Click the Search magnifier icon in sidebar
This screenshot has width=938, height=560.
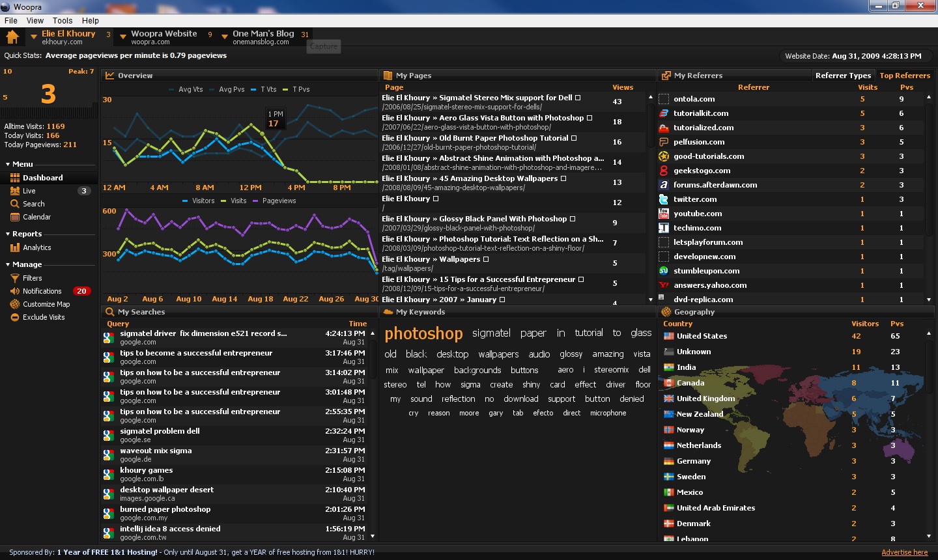[15, 204]
